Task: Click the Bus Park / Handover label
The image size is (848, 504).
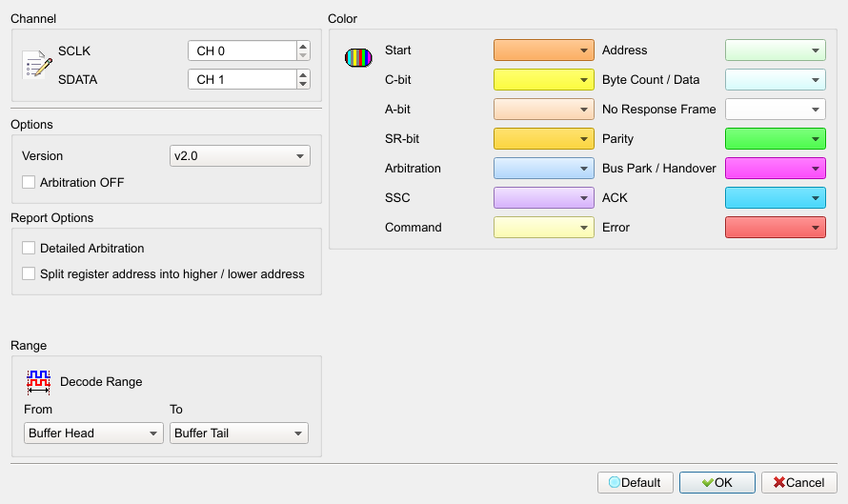Action: click(658, 169)
